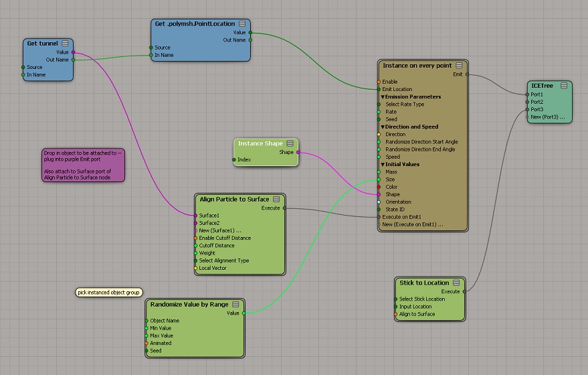
Task: Click the Value output port of Get tunnel
Action: click(x=73, y=52)
